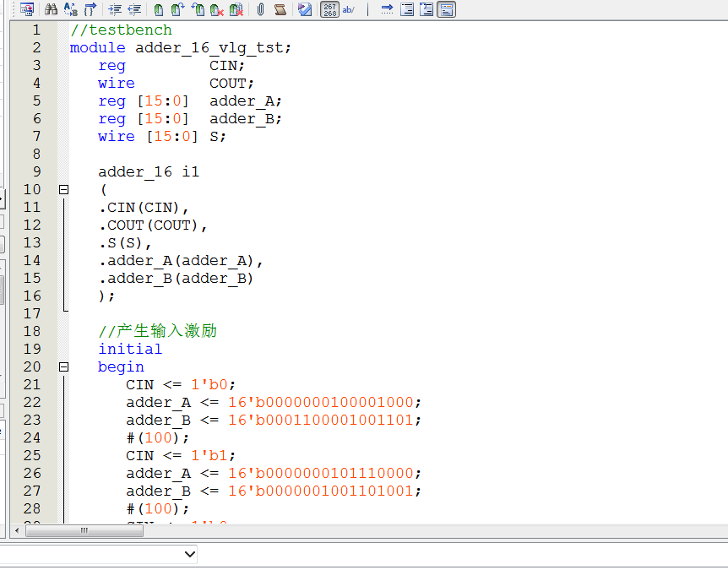This screenshot has height=570, width=728.
Task: Click the analyze current file icon
Action: [305, 9]
